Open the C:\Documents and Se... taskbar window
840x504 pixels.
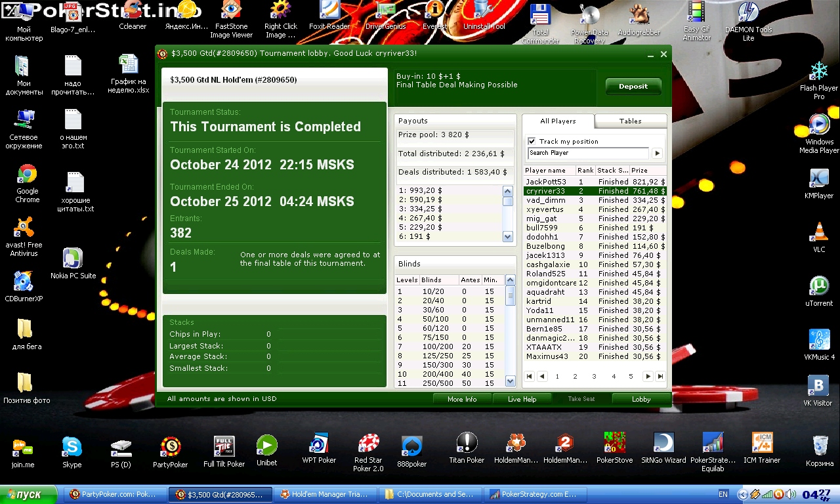[430, 494]
